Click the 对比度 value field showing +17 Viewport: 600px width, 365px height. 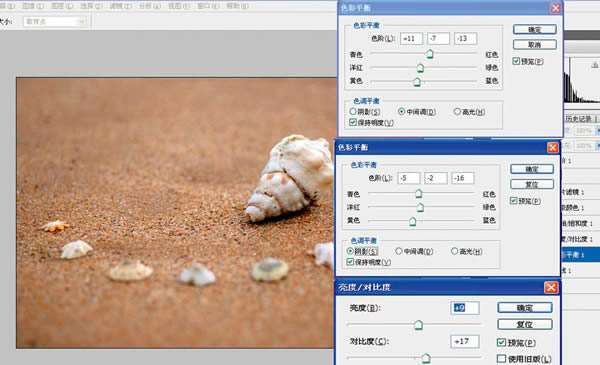coord(465,341)
